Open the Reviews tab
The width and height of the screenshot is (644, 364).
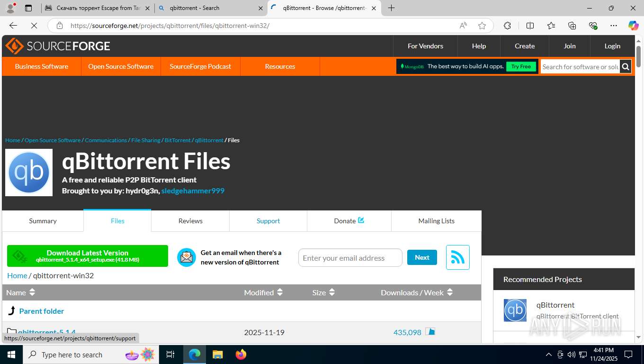pos(190,221)
